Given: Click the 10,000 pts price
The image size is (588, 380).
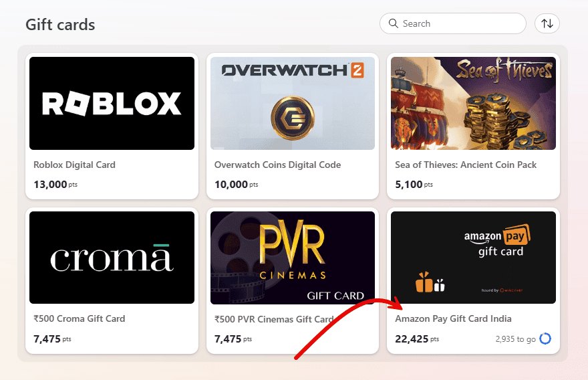Looking at the screenshot, I should coord(237,185).
